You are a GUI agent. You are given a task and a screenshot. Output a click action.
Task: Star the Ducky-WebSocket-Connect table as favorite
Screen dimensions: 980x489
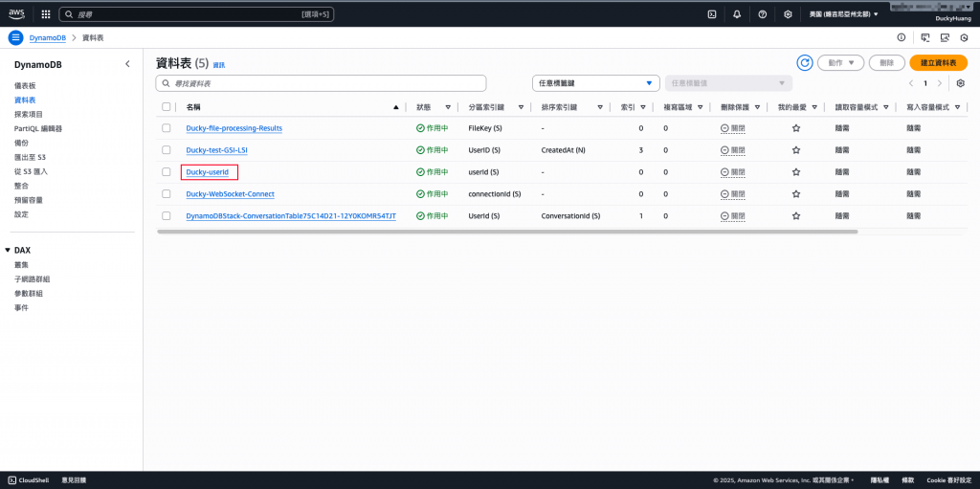[795, 194]
